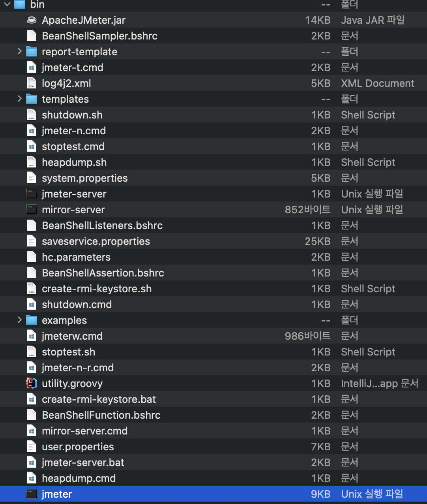The height and width of the screenshot is (504, 427).
Task: Select the BeanShellFunction.bshrc file name
Action: click(101, 415)
